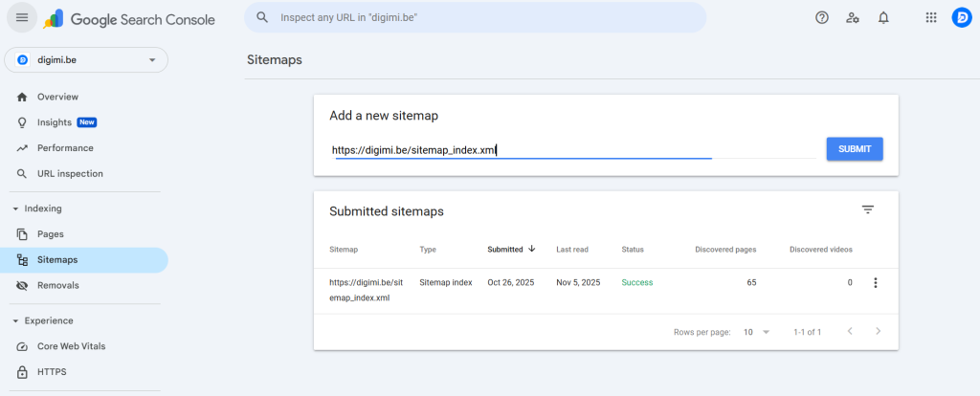Click the HTTPS lock icon

click(x=23, y=372)
